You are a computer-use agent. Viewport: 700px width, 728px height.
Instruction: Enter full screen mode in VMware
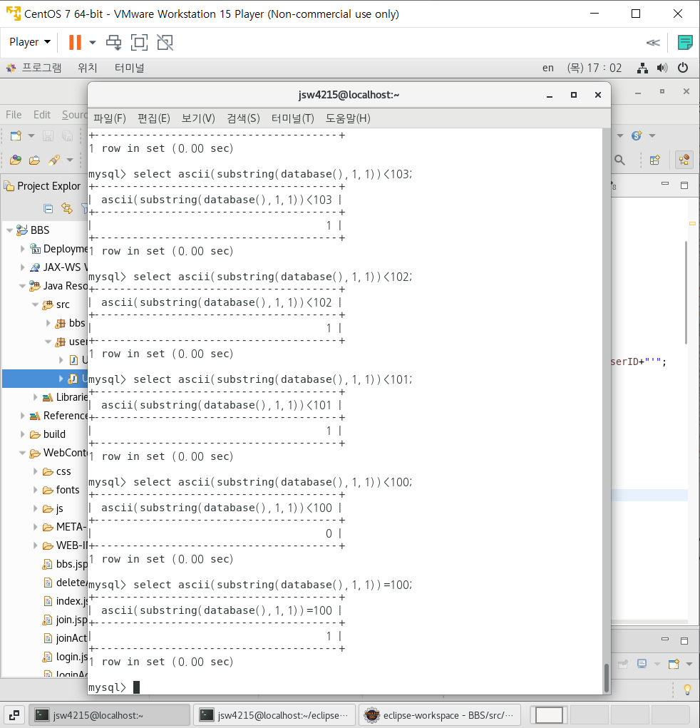139,42
